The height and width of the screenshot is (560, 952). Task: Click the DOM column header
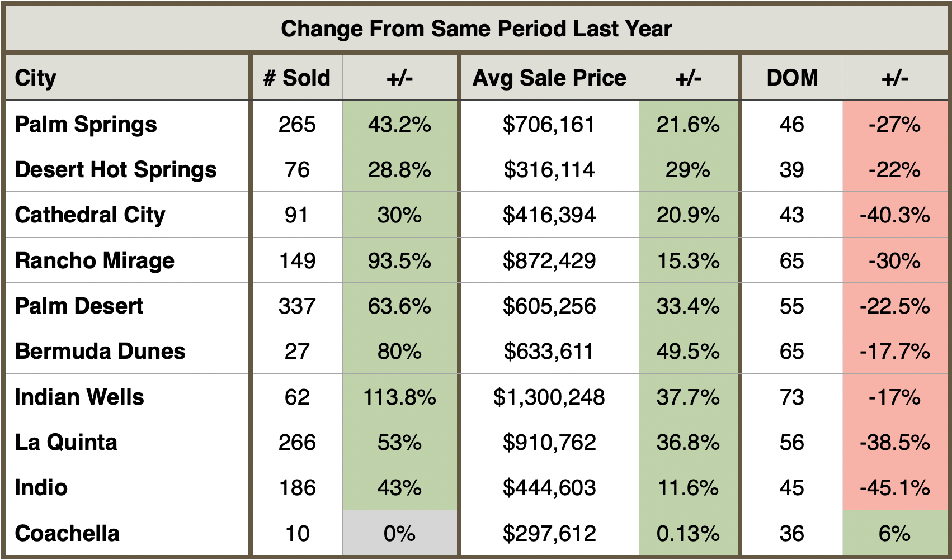click(792, 78)
